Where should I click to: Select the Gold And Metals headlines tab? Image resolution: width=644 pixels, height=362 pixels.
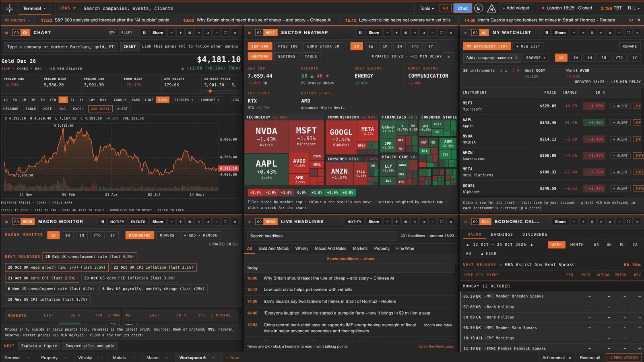tap(273, 249)
